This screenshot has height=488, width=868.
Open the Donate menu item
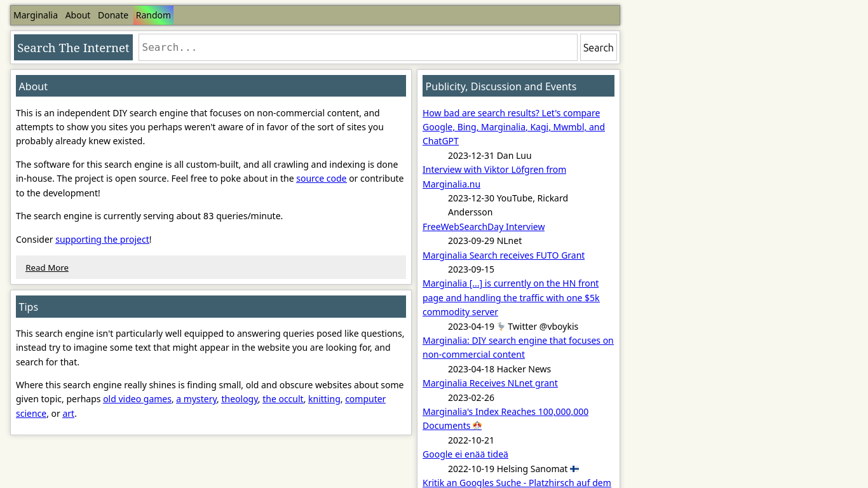113,15
